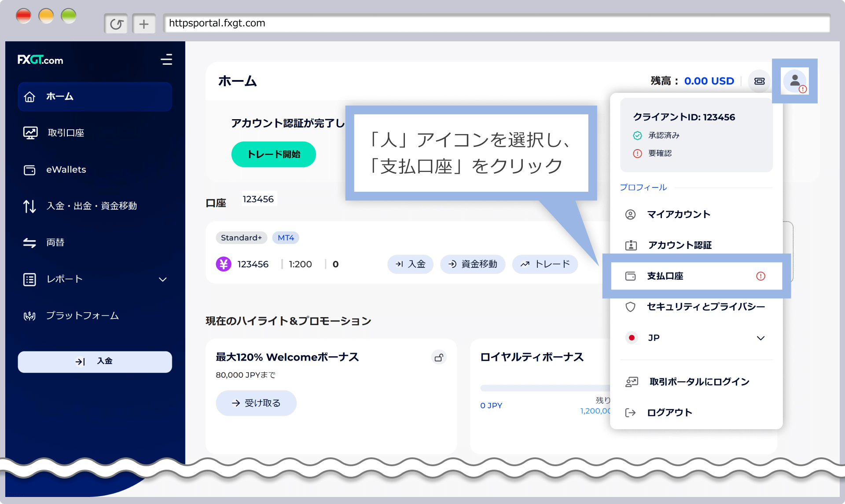Toggle the unlock icon on Welcomeボーナス card
The image size is (845, 504).
(439, 357)
